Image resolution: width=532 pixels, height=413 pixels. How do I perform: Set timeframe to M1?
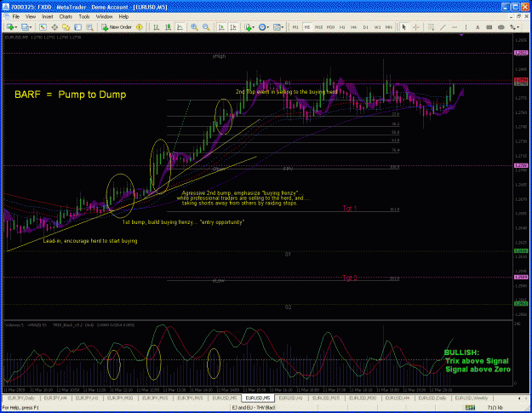(295, 27)
